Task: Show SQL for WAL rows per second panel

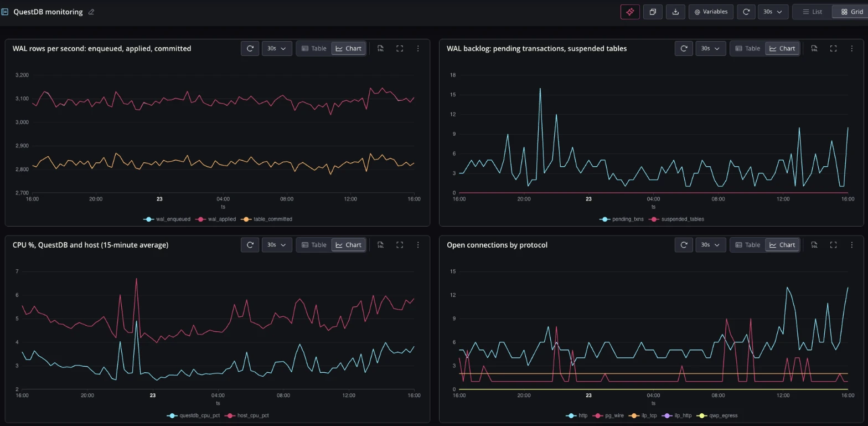Action: tap(381, 48)
